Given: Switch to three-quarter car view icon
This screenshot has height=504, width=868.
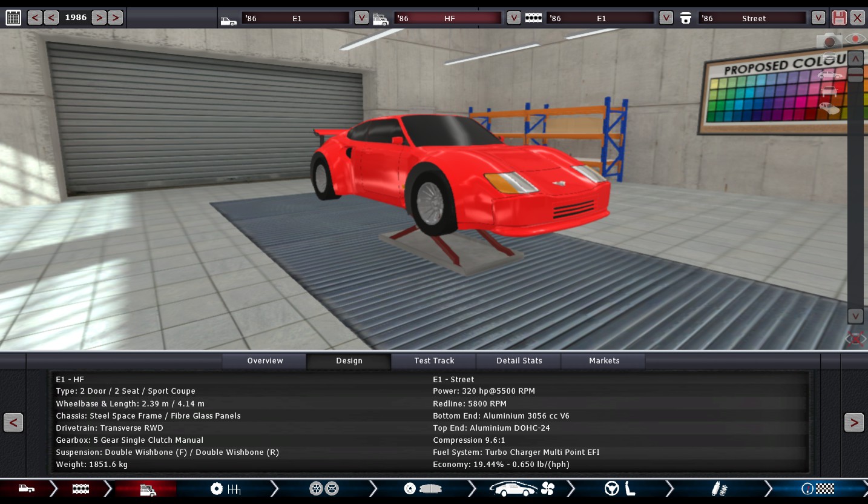Looking at the screenshot, I should pos(829,108).
